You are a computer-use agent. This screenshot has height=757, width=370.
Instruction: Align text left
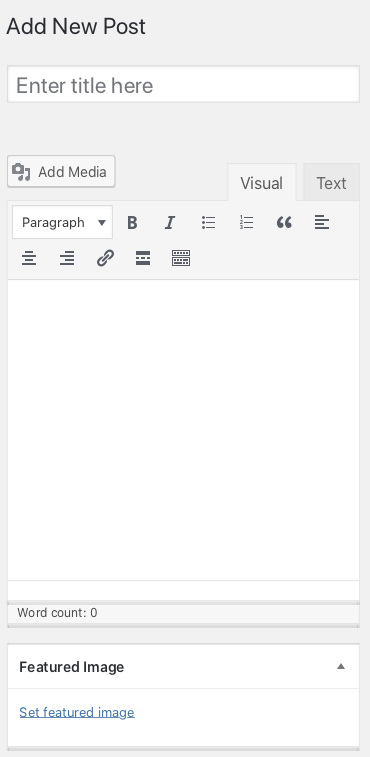click(322, 223)
